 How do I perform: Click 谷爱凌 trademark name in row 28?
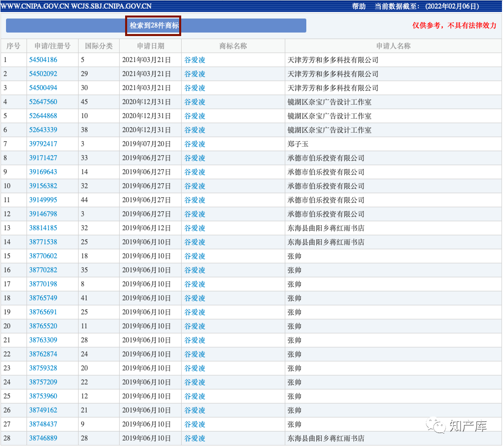tap(195, 438)
